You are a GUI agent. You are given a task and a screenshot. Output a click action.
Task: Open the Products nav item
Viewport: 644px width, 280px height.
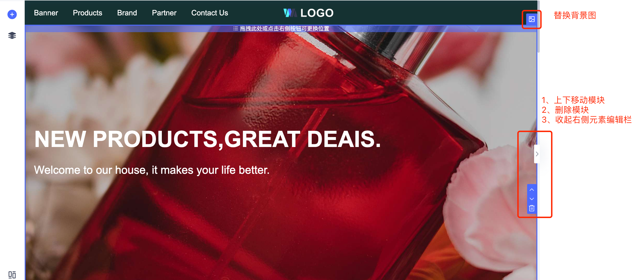88,13
